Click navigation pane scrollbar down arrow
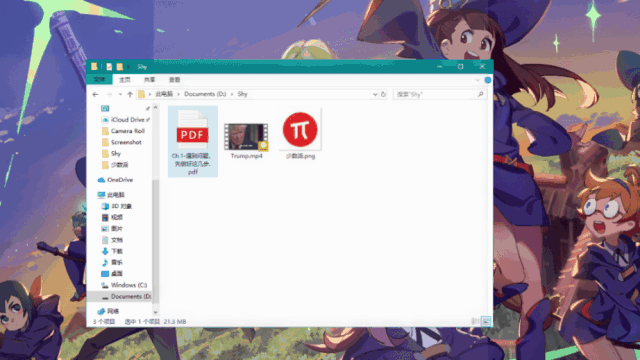640x360 pixels. point(155,313)
